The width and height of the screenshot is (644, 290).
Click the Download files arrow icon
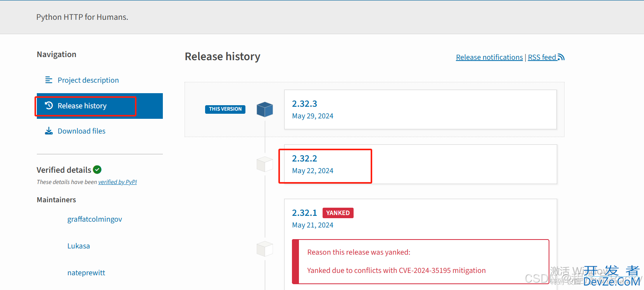click(x=49, y=131)
